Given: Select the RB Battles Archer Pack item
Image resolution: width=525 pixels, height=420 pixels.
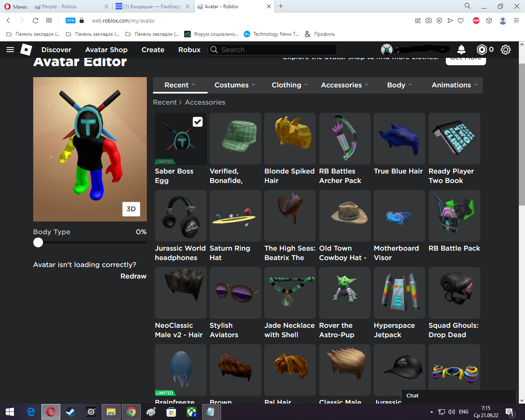Looking at the screenshot, I should (345, 139).
